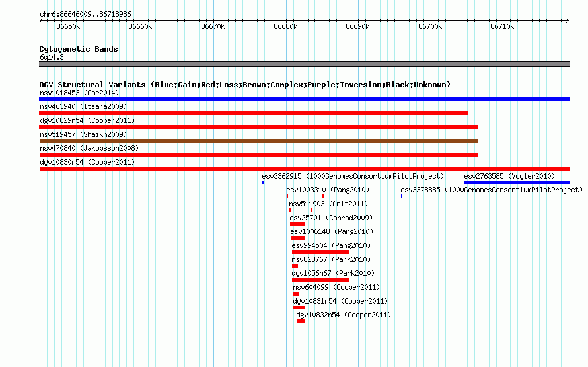The height and width of the screenshot is (367, 588).
Task: Open the nsv511903 (Arlt2011) label
Action: pos(328,204)
